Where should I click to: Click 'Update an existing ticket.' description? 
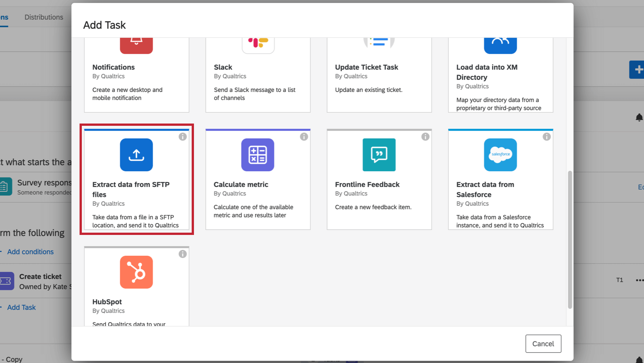pos(369,90)
